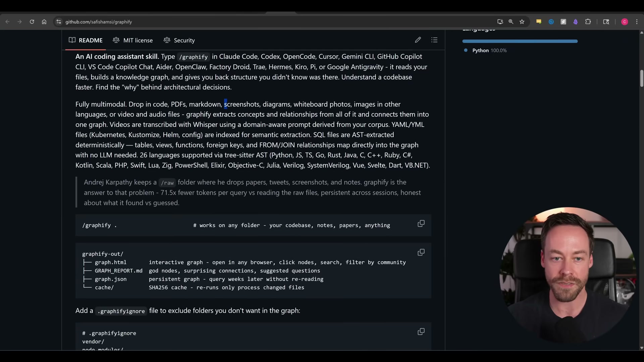Click the graphify-out/ folder name

[x=103, y=254]
